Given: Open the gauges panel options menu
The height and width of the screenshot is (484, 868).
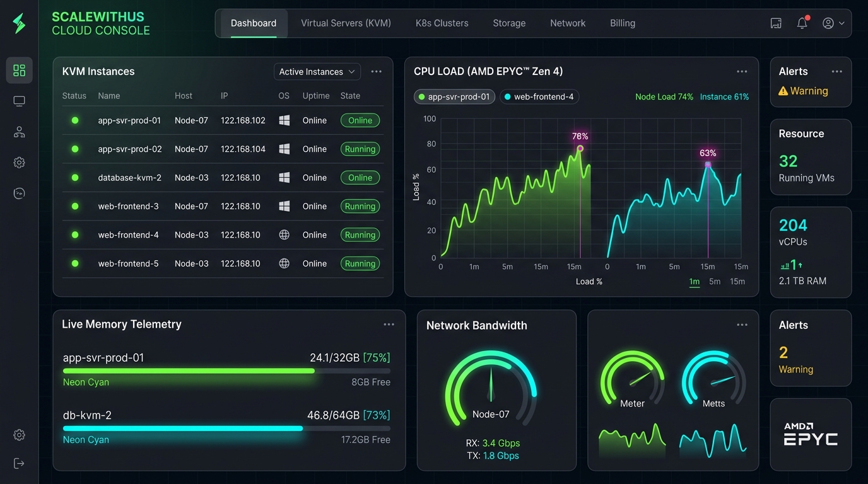Looking at the screenshot, I should point(742,325).
